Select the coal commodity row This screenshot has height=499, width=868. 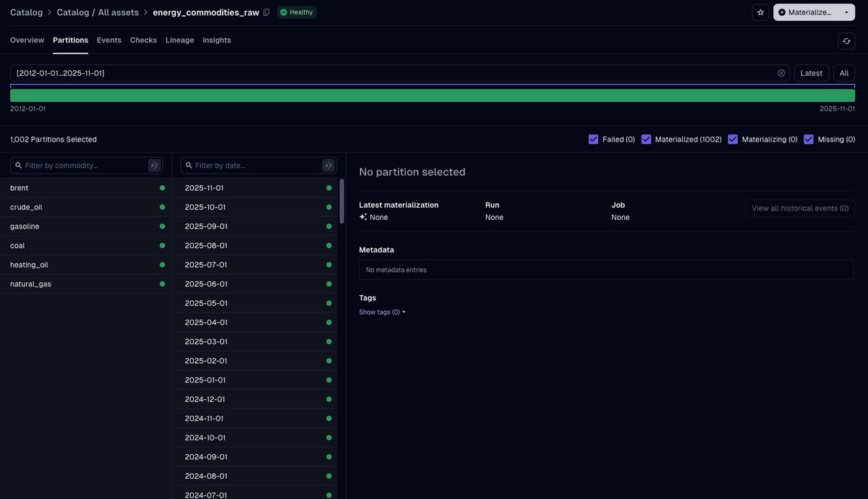pyautogui.click(x=86, y=245)
